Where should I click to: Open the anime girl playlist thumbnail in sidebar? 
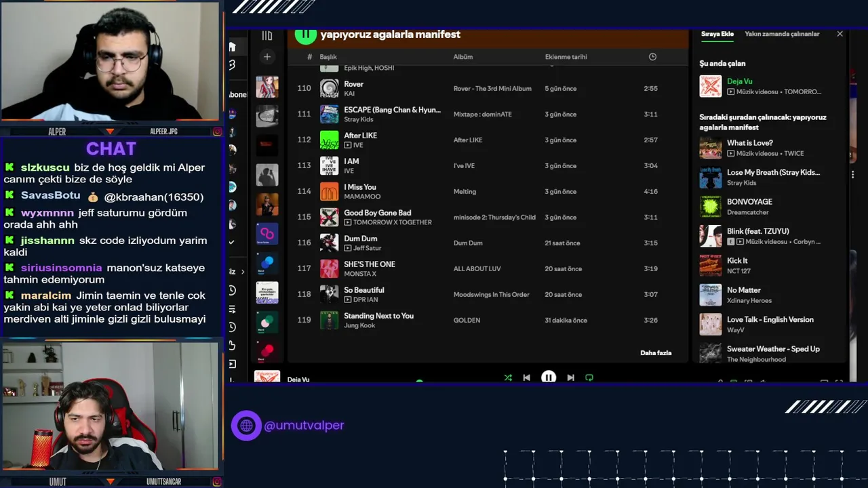[267, 87]
